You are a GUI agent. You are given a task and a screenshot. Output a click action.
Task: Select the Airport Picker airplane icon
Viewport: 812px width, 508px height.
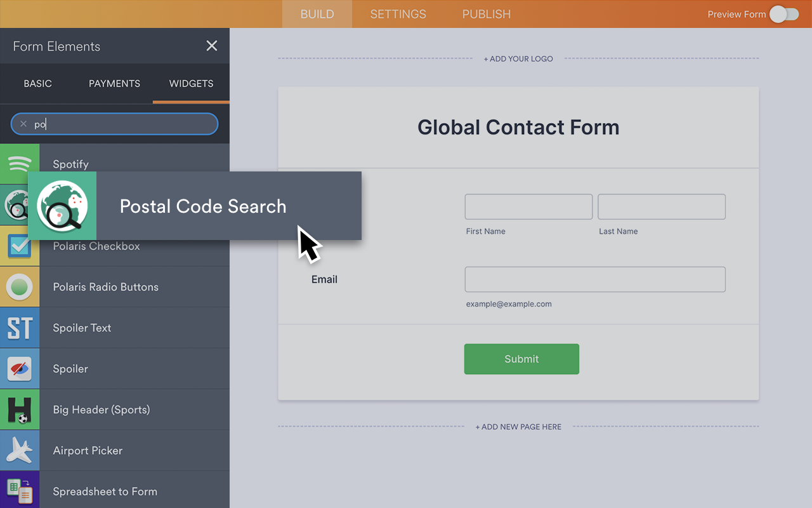[19, 450]
